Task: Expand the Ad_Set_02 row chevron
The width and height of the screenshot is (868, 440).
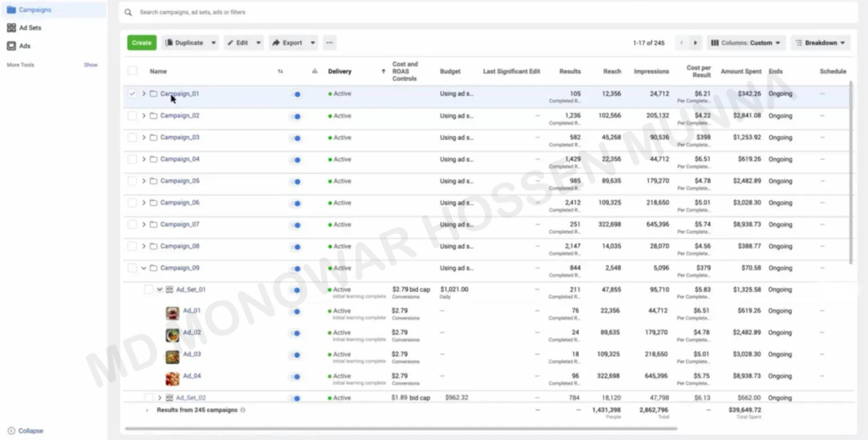Action: point(160,398)
